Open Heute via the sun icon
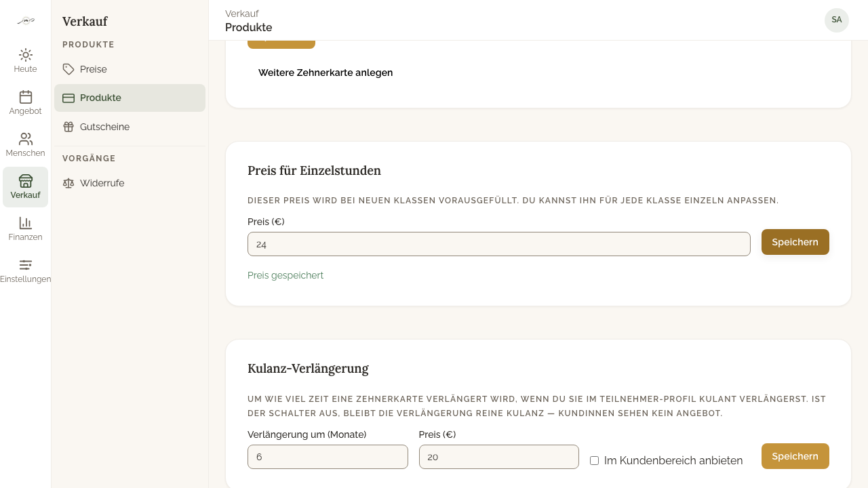The image size is (868, 488). 26,55
